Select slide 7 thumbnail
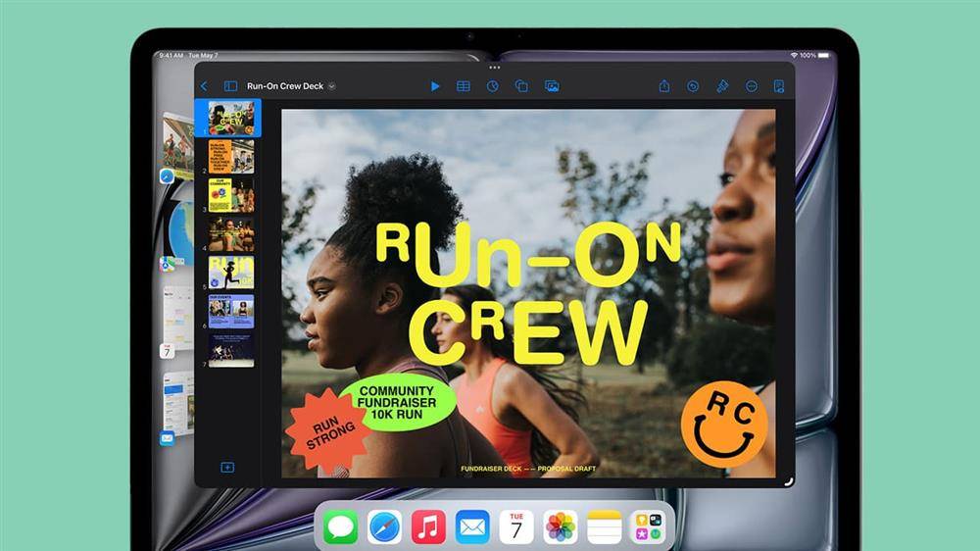 coord(231,350)
